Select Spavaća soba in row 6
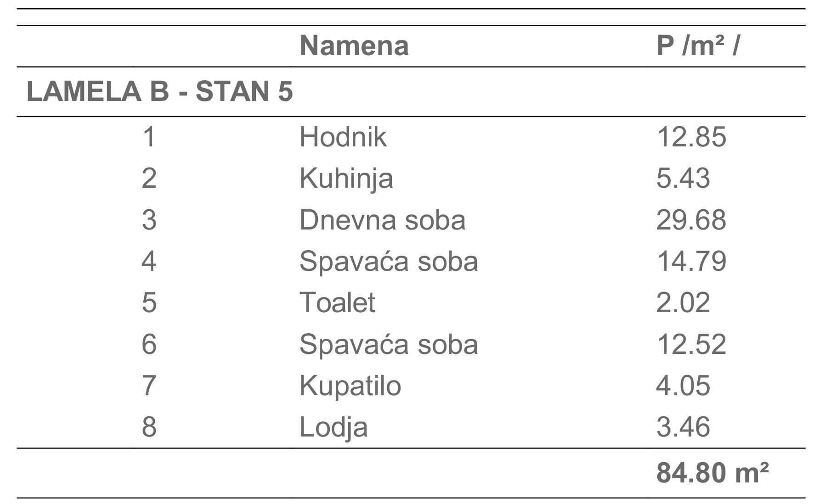814x504 pixels. click(x=389, y=344)
